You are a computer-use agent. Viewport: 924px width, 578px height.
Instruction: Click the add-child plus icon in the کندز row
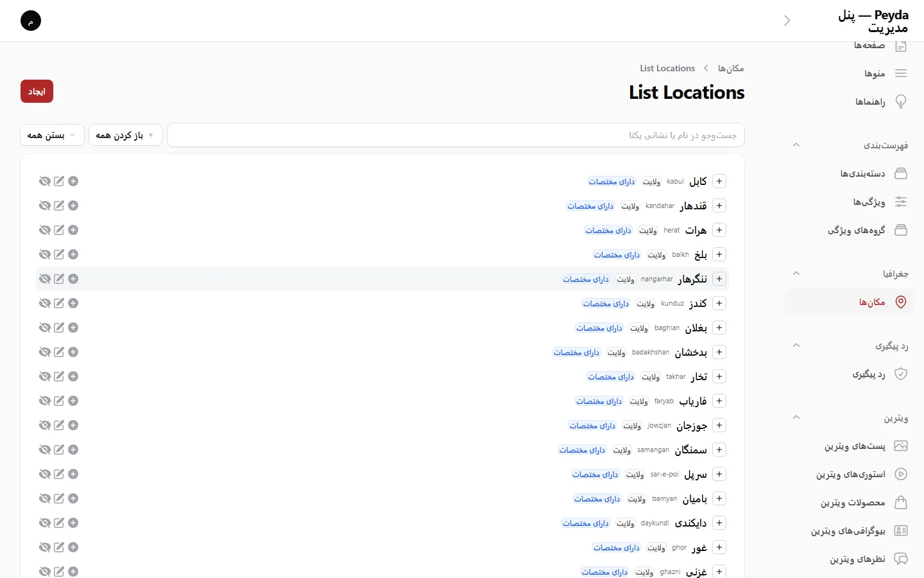click(x=73, y=303)
